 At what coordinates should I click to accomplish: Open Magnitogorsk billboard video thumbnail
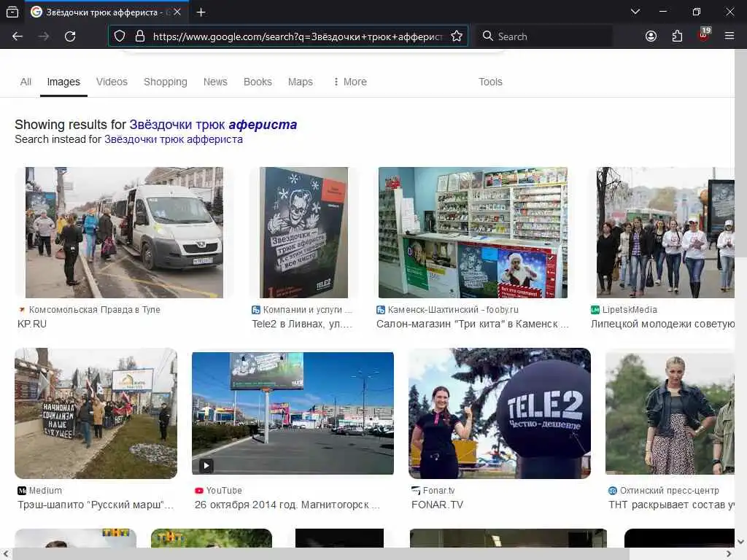point(293,413)
